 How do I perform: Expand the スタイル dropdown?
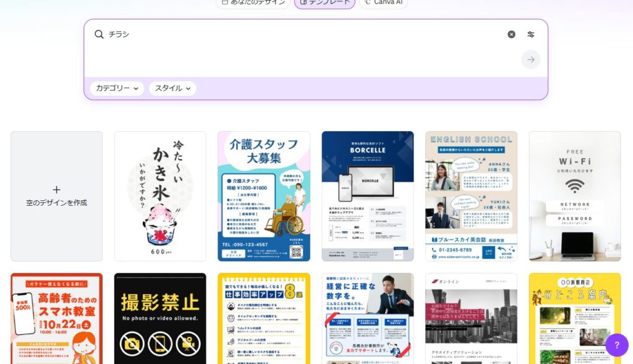pos(172,88)
